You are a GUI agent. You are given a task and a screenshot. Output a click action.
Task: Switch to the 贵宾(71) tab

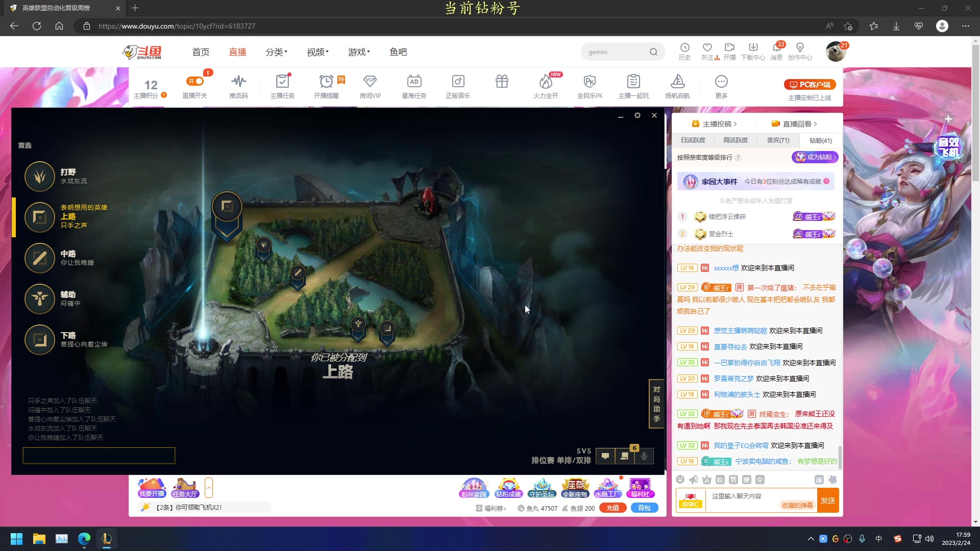777,140
